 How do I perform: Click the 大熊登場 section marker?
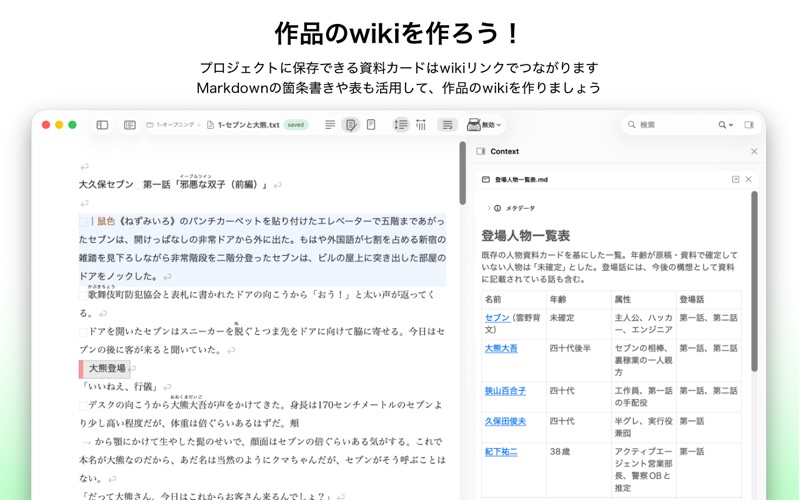coord(107,368)
